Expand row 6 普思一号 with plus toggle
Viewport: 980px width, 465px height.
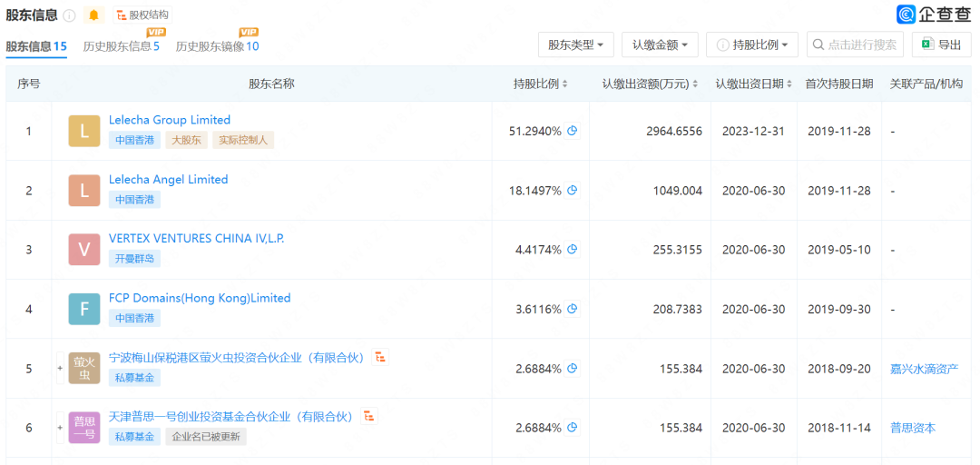61,428
